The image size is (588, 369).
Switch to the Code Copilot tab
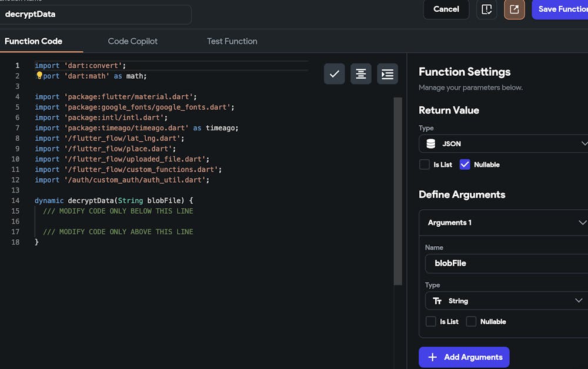coord(132,41)
